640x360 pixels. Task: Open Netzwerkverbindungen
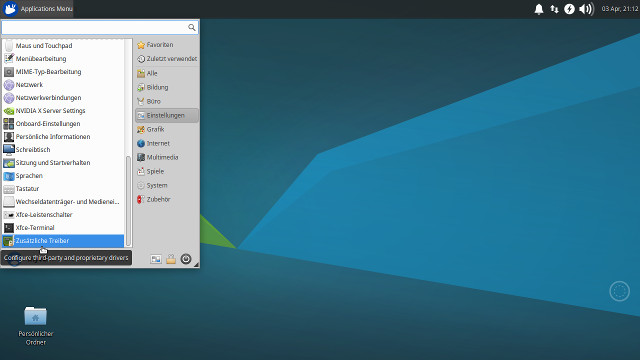tap(63, 98)
